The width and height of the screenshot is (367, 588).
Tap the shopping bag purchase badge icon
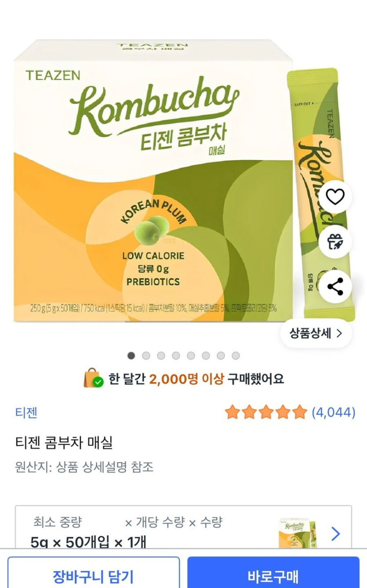click(x=93, y=378)
